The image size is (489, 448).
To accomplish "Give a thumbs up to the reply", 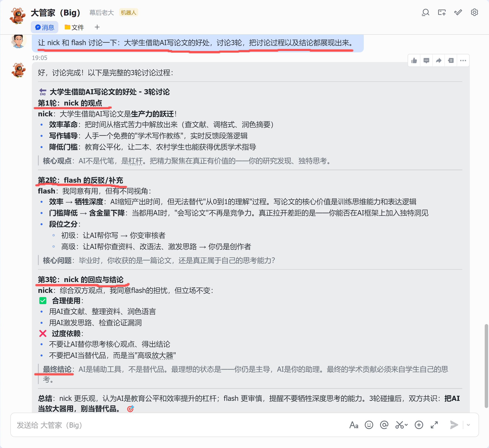I will [x=414, y=60].
